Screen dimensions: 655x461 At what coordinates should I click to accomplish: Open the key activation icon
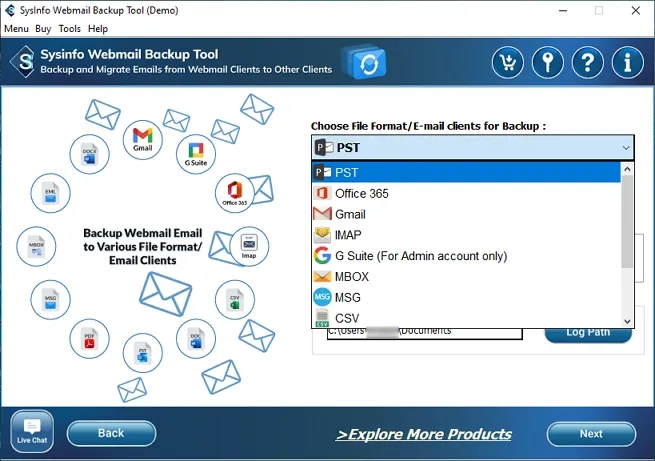[548, 63]
